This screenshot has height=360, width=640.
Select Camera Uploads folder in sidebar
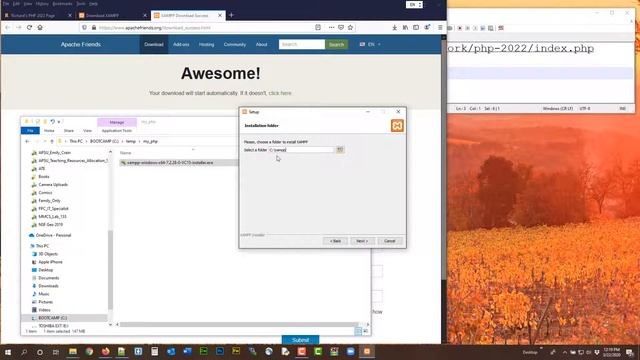coord(53,185)
